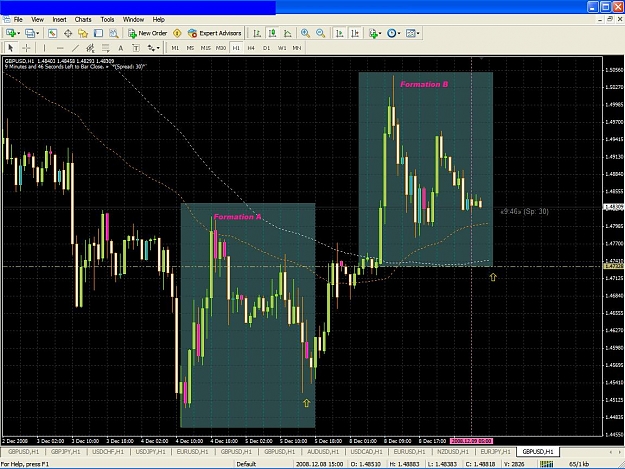Switch timeframe to MN

(297, 48)
